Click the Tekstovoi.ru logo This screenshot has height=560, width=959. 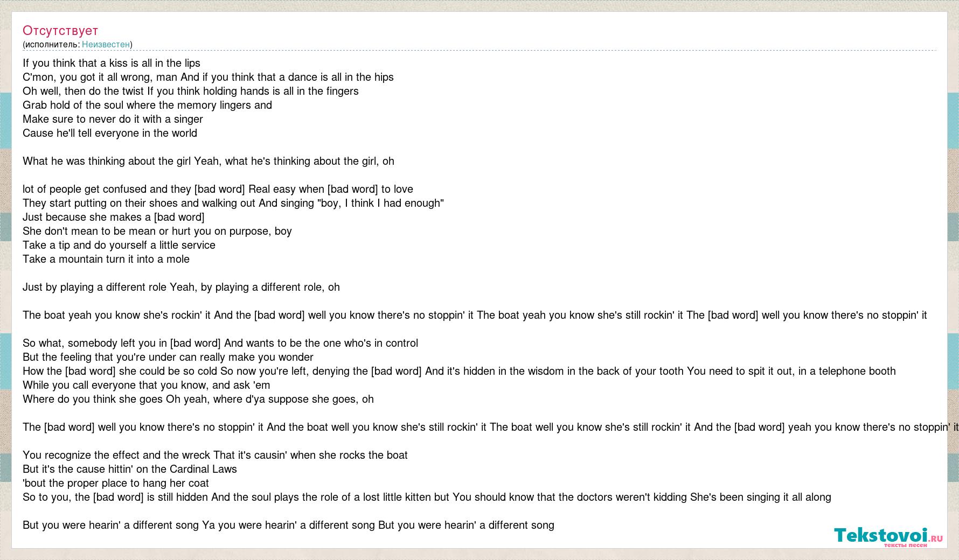[x=888, y=537]
